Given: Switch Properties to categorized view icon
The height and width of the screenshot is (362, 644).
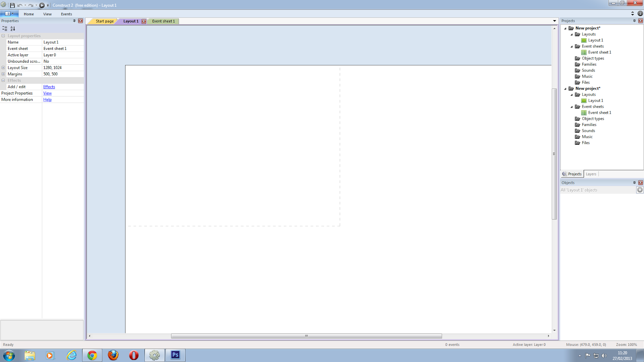Looking at the screenshot, I should [5, 29].
